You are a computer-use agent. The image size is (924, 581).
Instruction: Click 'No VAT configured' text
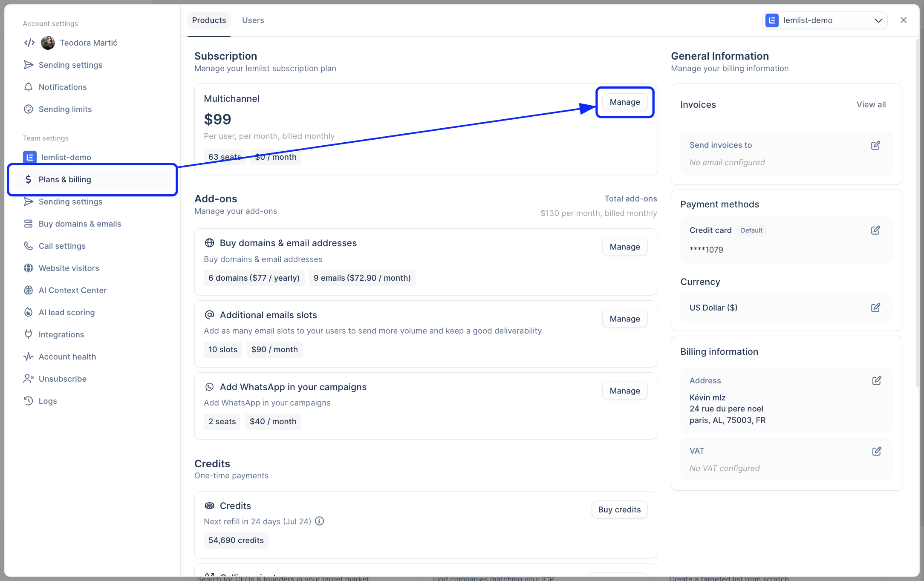point(725,468)
